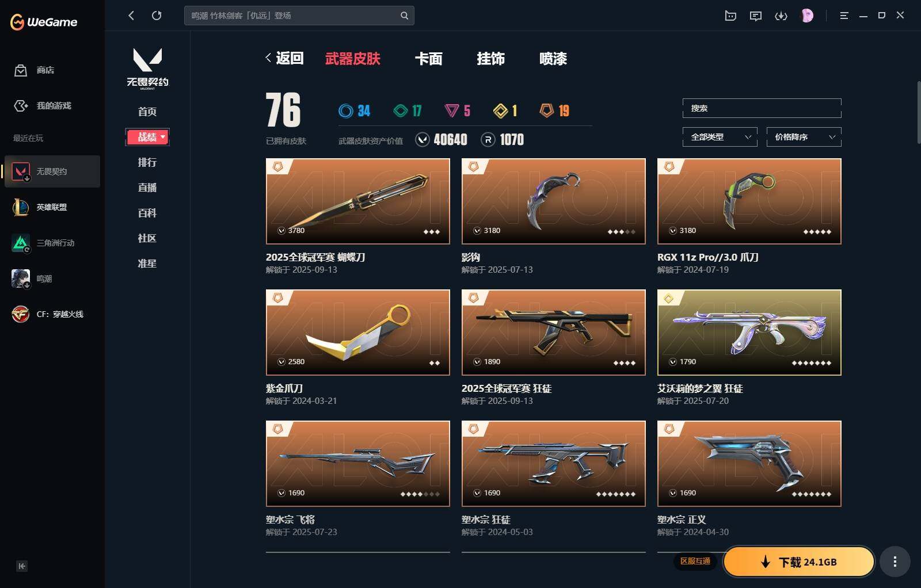Open the user avatar profile
Image resolution: width=921 pixels, height=588 pixels.
(808, 16)
